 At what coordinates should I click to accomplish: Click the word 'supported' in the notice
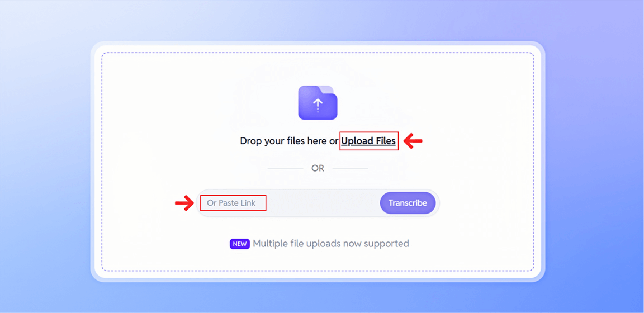pos(387,244)
